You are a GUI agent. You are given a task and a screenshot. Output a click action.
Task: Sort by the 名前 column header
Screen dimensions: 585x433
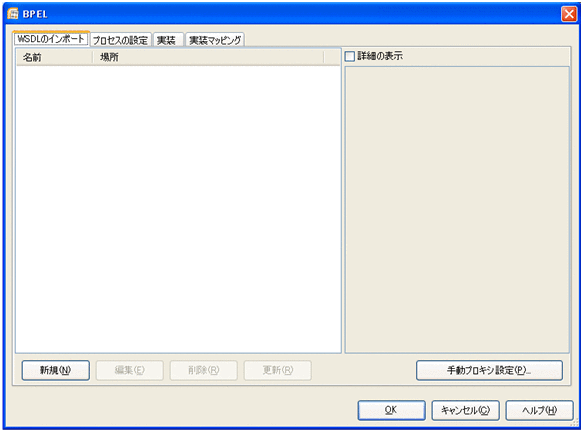point(54,57)
